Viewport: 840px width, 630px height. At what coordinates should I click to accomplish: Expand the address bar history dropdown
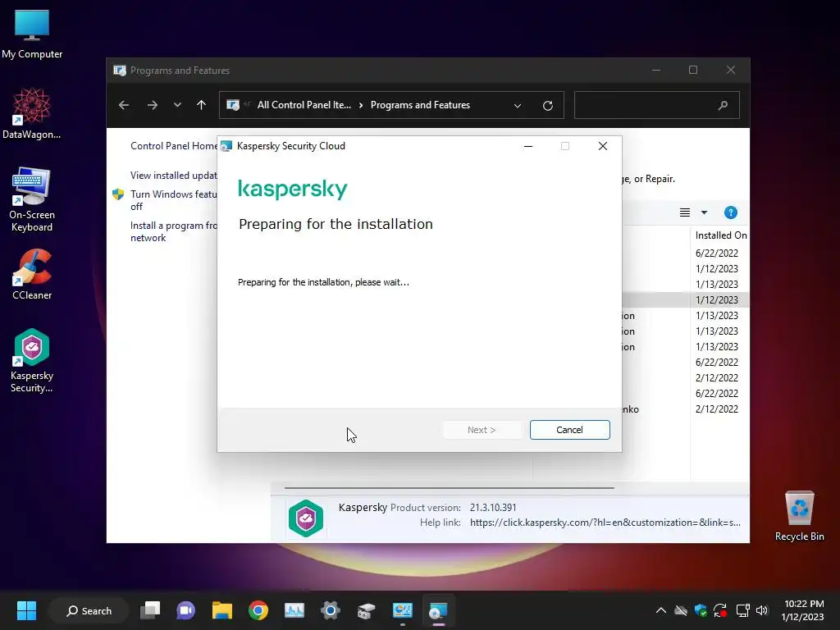(518, 106)
